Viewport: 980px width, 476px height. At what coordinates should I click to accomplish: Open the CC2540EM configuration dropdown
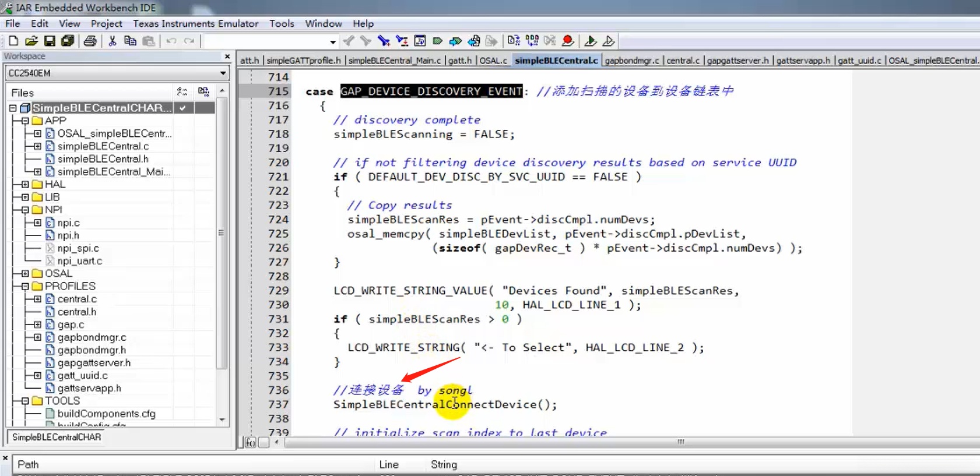(223, 73)
